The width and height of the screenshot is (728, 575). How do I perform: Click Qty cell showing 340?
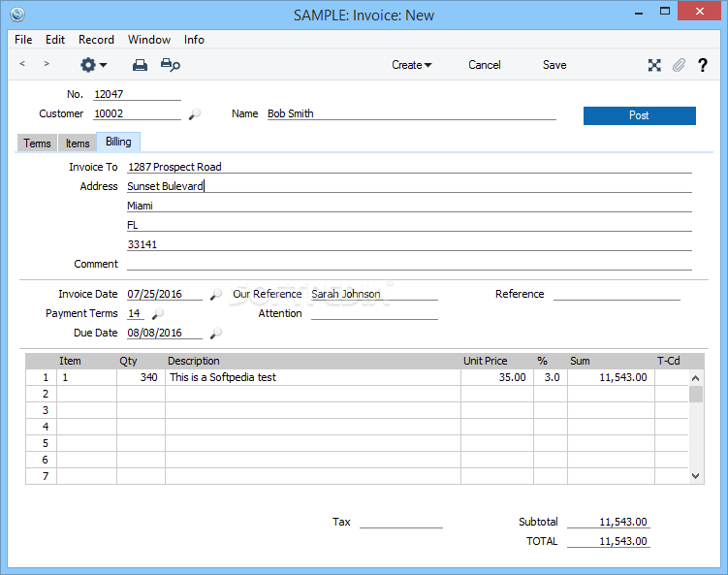142,377
